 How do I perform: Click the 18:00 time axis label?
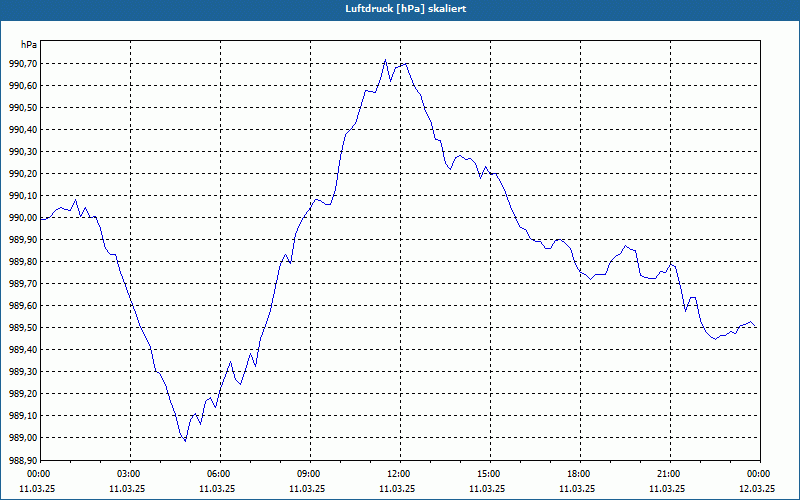point(580,474)
